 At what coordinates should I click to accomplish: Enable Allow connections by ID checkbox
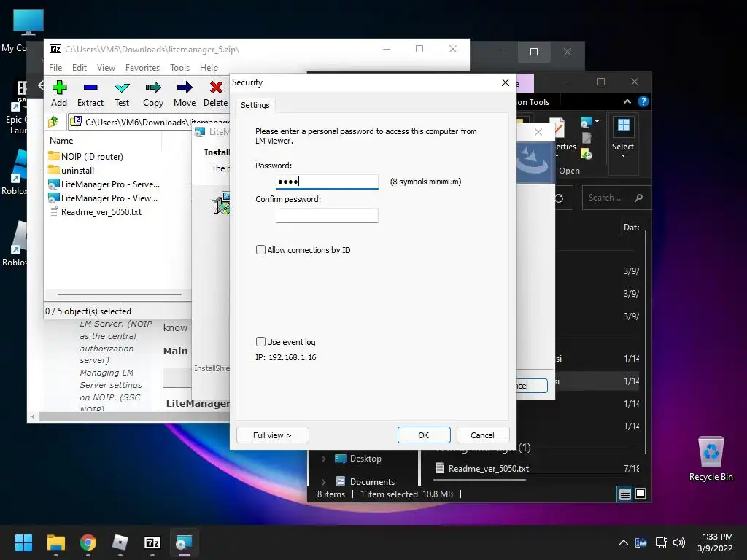coord(260,250)
